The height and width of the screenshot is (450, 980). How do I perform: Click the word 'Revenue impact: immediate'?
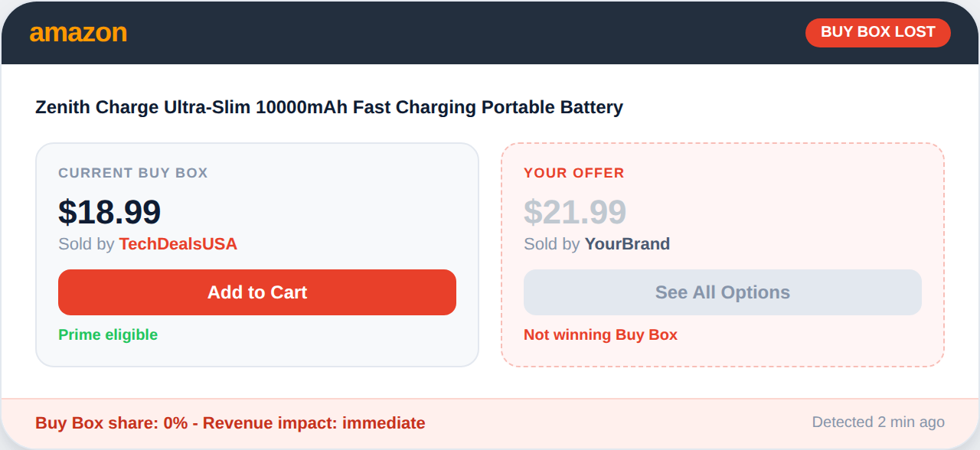(314, 423)
